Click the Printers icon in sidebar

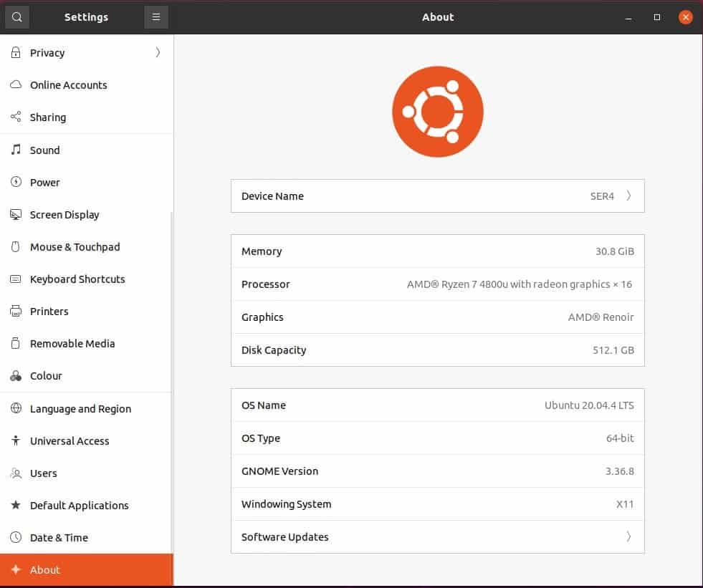click(16, 312)
